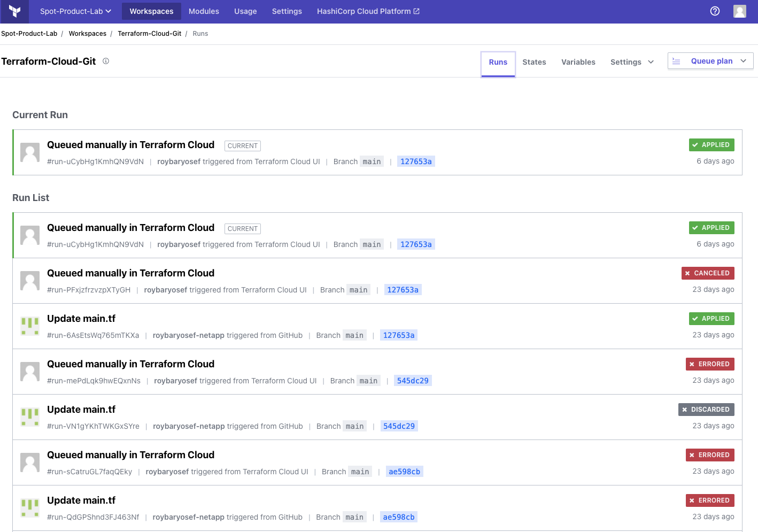This screenshot has height=532, width=758.
Task: Click 'main' branch tag on run-sCatruGL7faqQEky row
Action: pos(360,472)
